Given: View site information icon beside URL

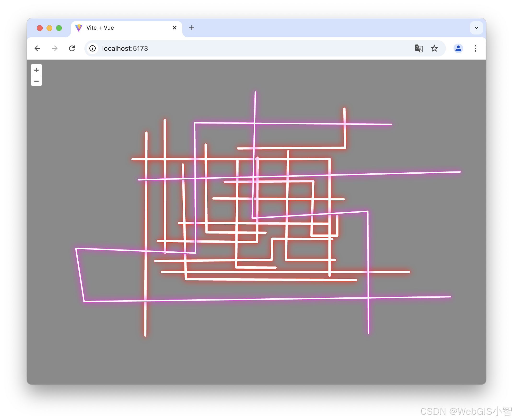Looking at the screenshot, I should (x=93, y=48).
